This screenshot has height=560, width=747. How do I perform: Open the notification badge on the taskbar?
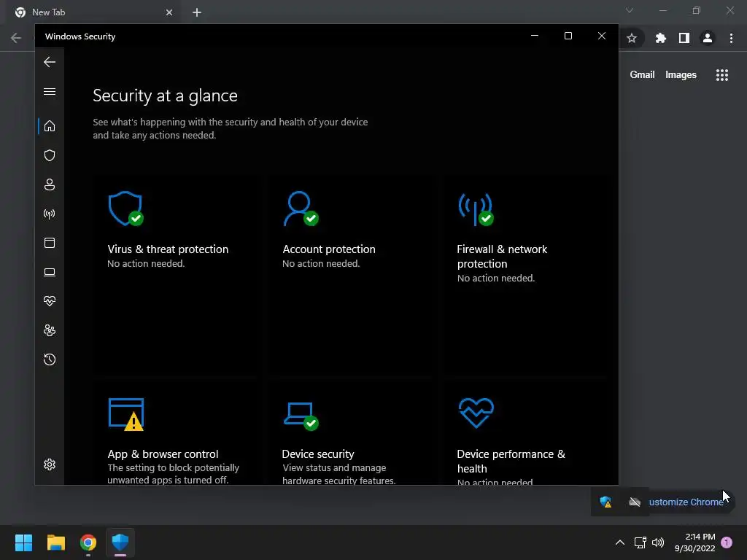coord(727,542)
